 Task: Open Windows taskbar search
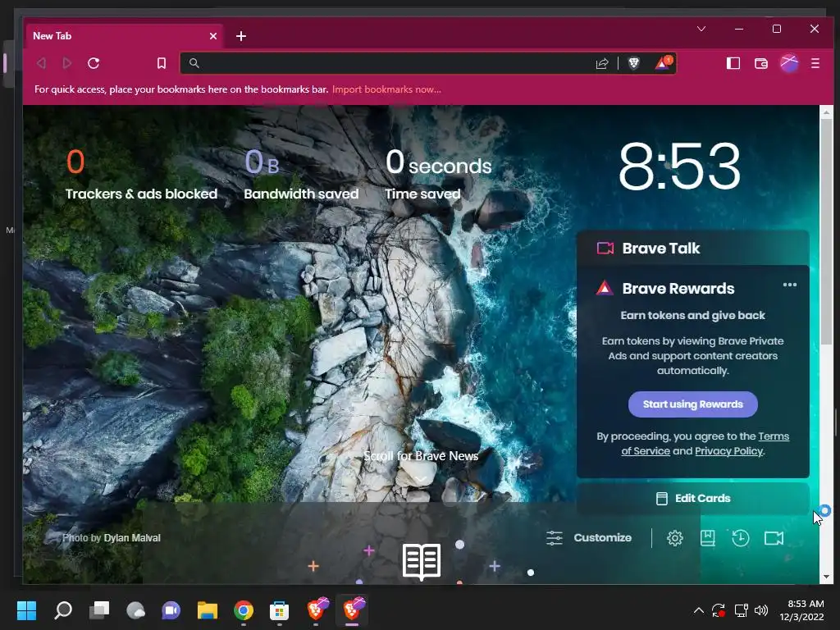pyautogui.click(x=62, y=610)
